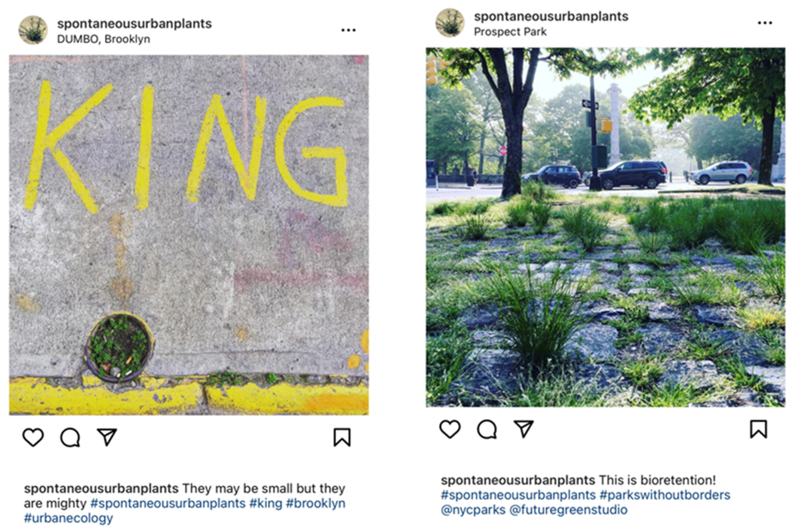Open more options for DUMBO post
Image resolution: width=795 pixels, height=532 pixels.
348,30
